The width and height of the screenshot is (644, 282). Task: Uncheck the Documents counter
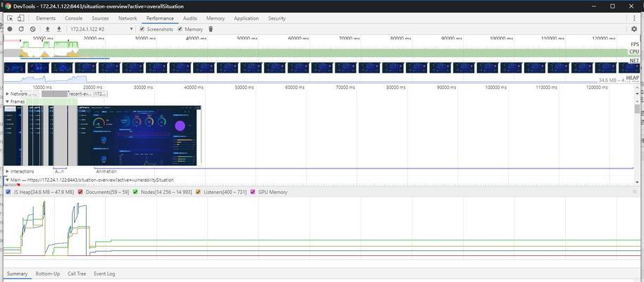tap(80, 192)
